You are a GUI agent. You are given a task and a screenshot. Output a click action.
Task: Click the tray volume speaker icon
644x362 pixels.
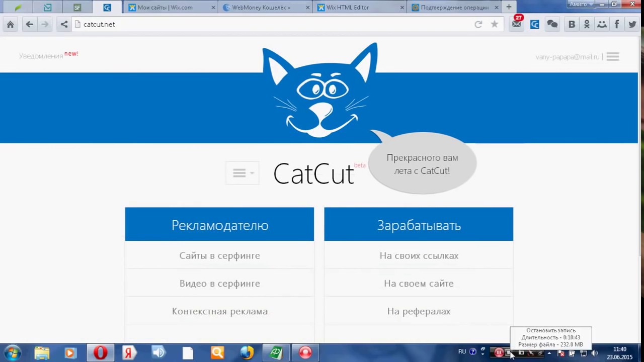click(x=594, y=353)
